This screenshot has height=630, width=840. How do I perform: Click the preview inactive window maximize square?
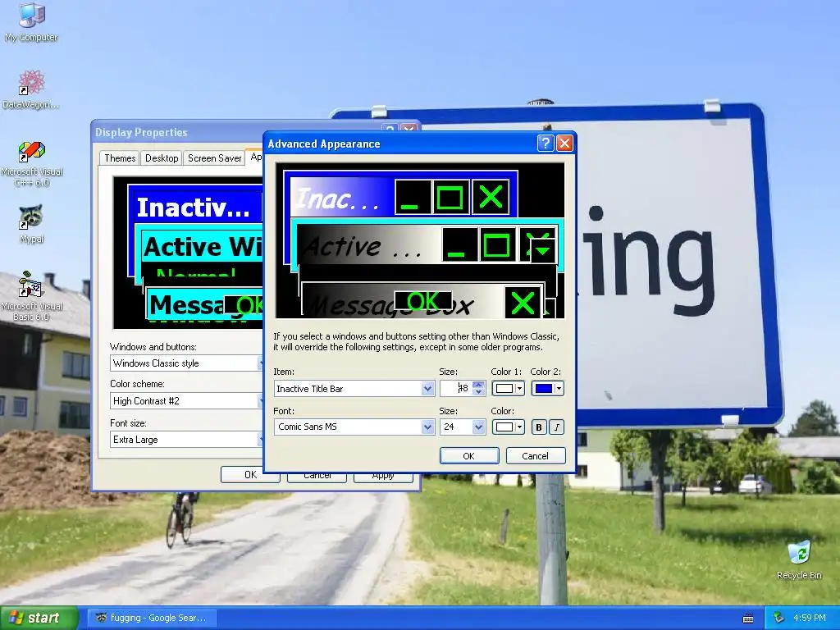pyautogui.click(x=450, y=197)
